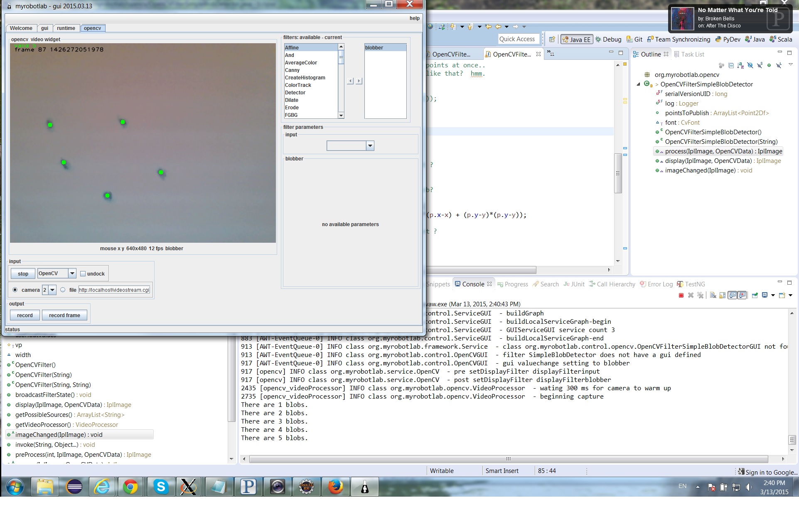Open the Outline view menu arrow
The width and height of the screenshot is (799, 532).
(x=791, y=64)
